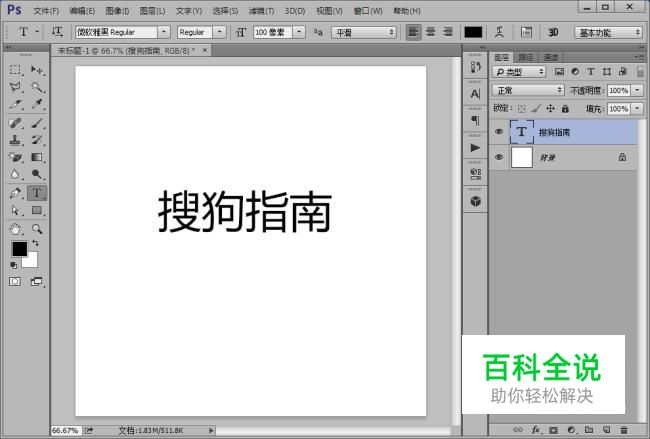This screenshot has width=650, height=439.
Task: Click the zoom percentage field 66.67%
Action: tap(65, 431)
